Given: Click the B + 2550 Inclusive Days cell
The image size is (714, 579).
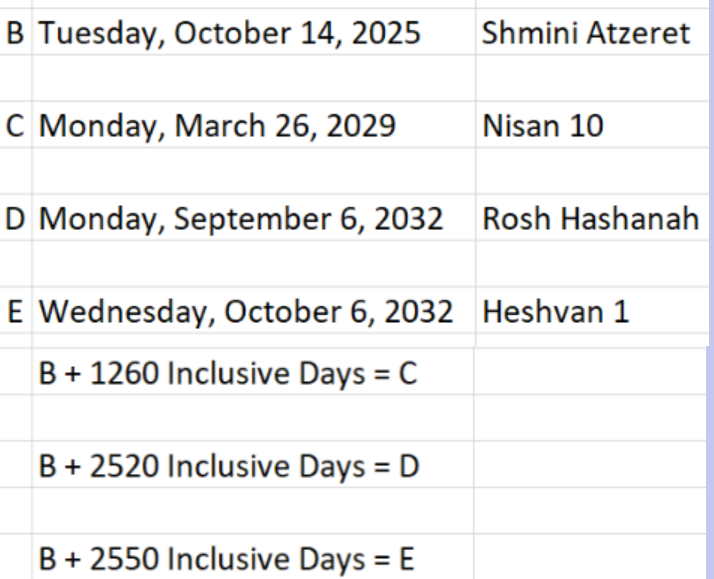Looking at the screenshot, I should tap(228, 557).
